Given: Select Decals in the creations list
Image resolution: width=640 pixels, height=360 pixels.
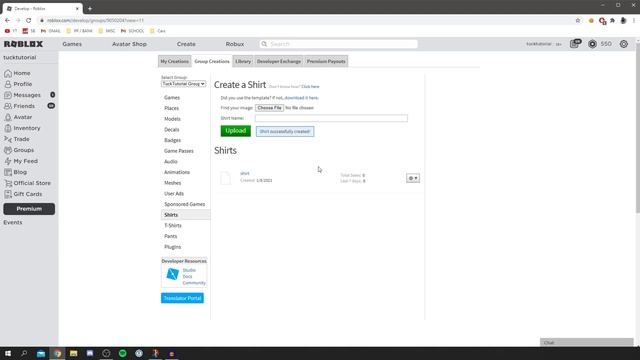Looking at the screenshot, I should coord(171,130).
